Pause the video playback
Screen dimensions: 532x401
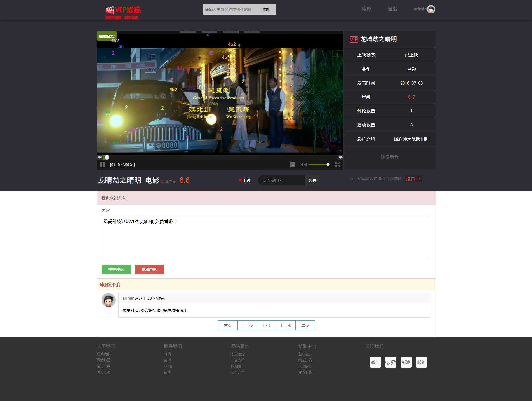tap(103, 165)
